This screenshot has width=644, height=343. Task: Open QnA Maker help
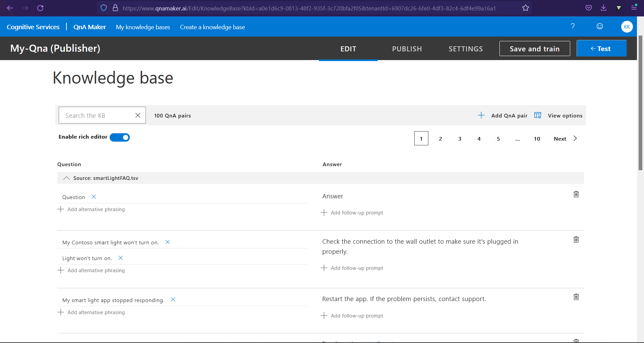tap(573, 26)
